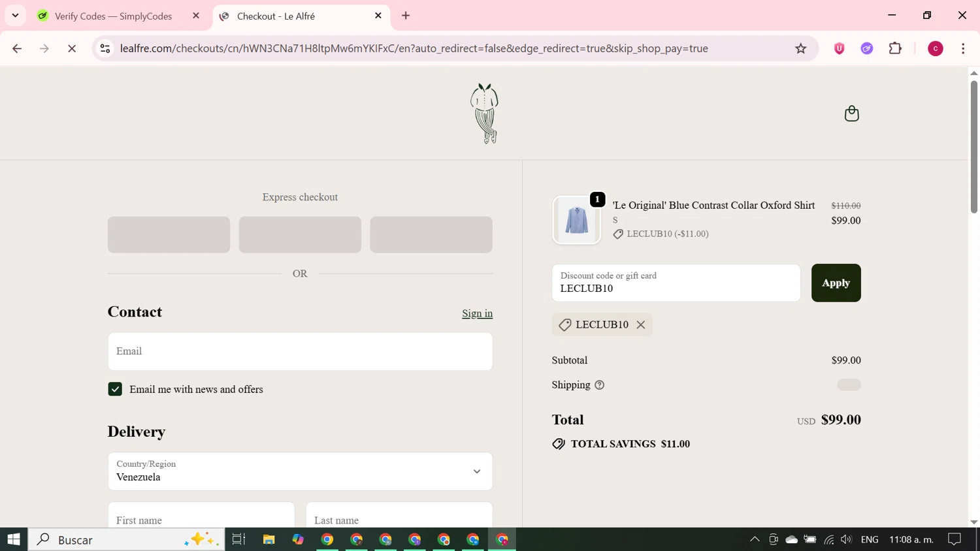Stop loading the page
The width and height of the screenshot is (980, 551).
click(x=72, y=48)
